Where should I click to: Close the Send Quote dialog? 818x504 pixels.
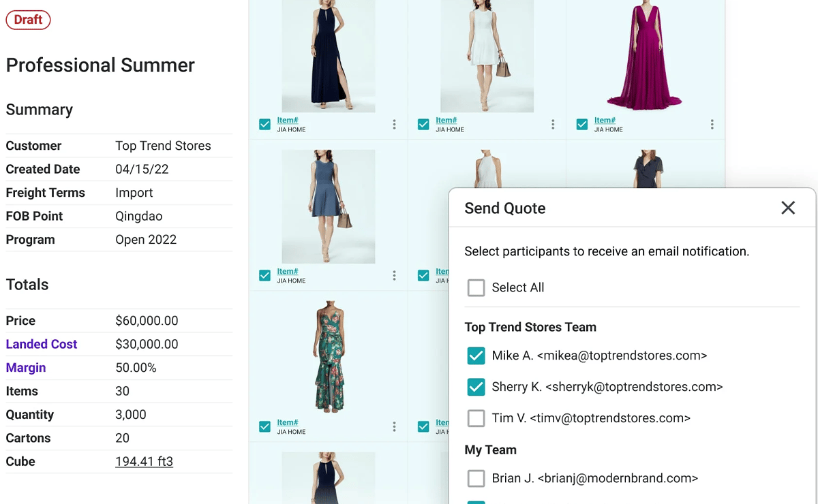[x=788, y=208]
